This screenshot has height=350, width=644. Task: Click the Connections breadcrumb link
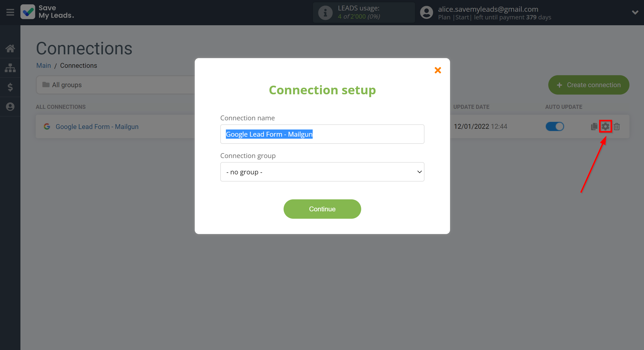(x=79, y=65)
